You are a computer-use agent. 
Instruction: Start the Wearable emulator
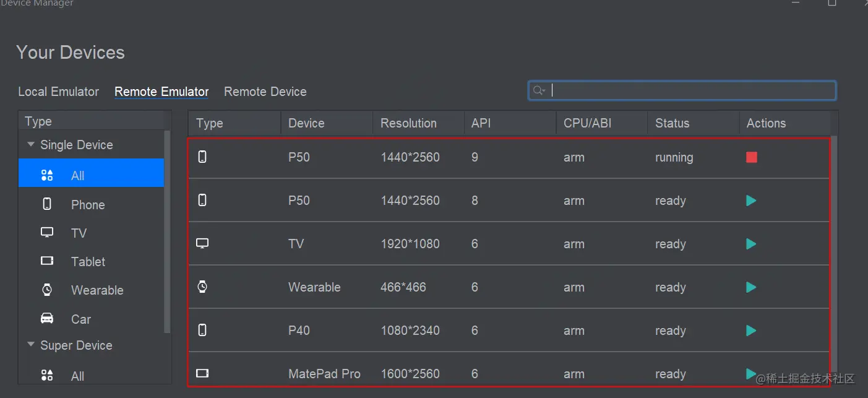coord(751,287)
